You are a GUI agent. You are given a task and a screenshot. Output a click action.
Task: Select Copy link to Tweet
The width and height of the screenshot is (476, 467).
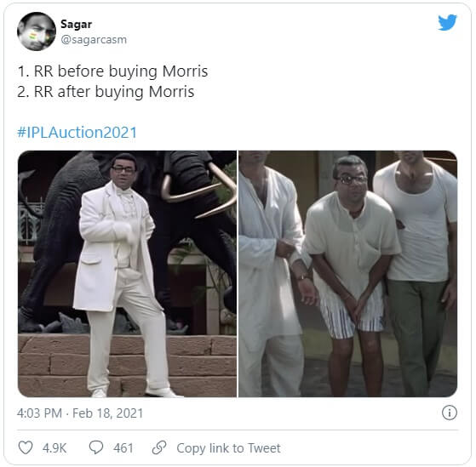click(228, 448)
